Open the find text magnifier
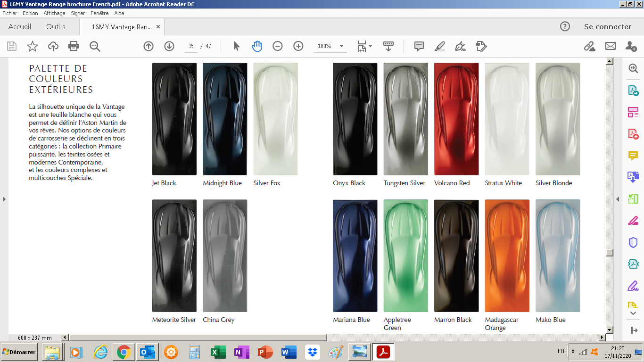The width and height of the screenshot is (644, 362). (95, 46)
